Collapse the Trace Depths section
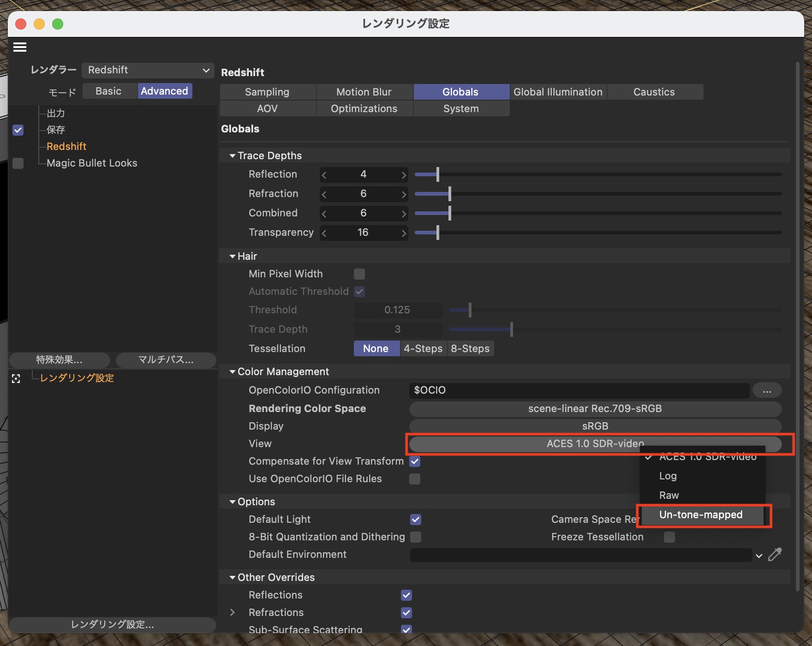The height and width of the screenshot is (646, 812). pos(233,156)
